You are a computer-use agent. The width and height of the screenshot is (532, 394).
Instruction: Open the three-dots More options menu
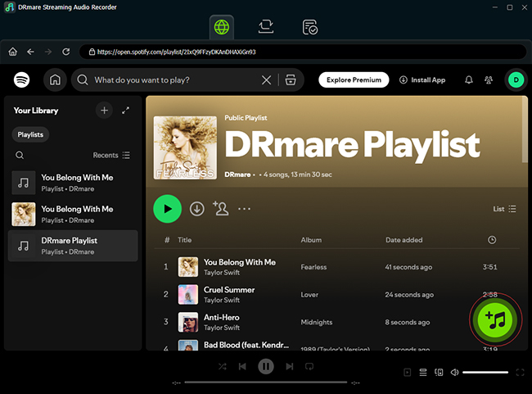coord(244,209)
